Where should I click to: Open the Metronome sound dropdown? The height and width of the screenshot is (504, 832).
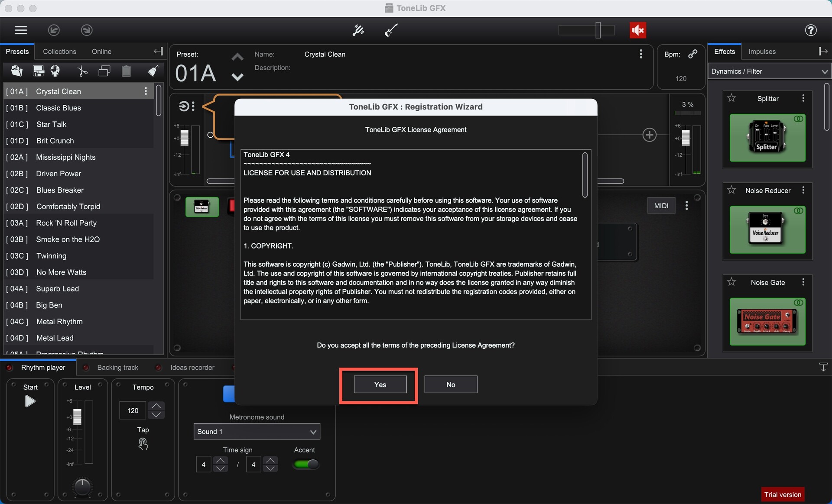tap(257, 432)
